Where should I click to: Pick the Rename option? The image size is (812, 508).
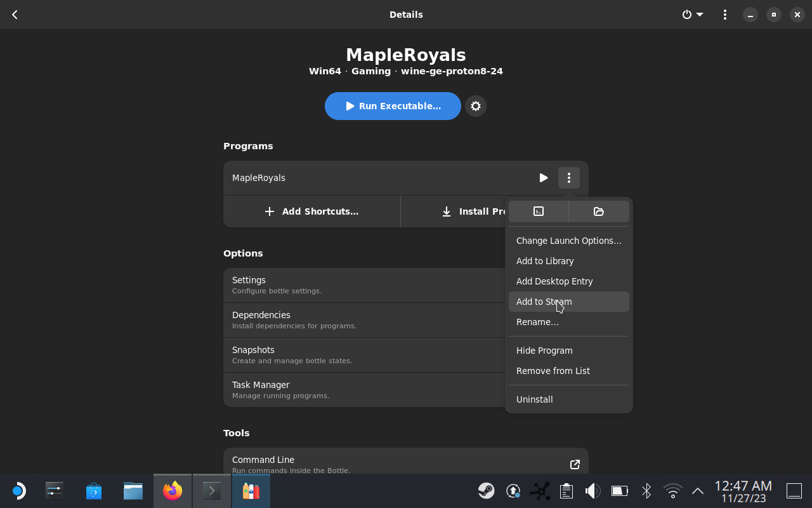pyautogui.click(x=569, y=322)
